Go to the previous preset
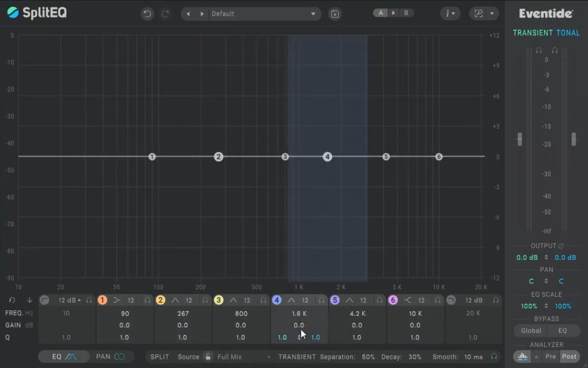Screen dimensions: 588x368 coord(188,14)
